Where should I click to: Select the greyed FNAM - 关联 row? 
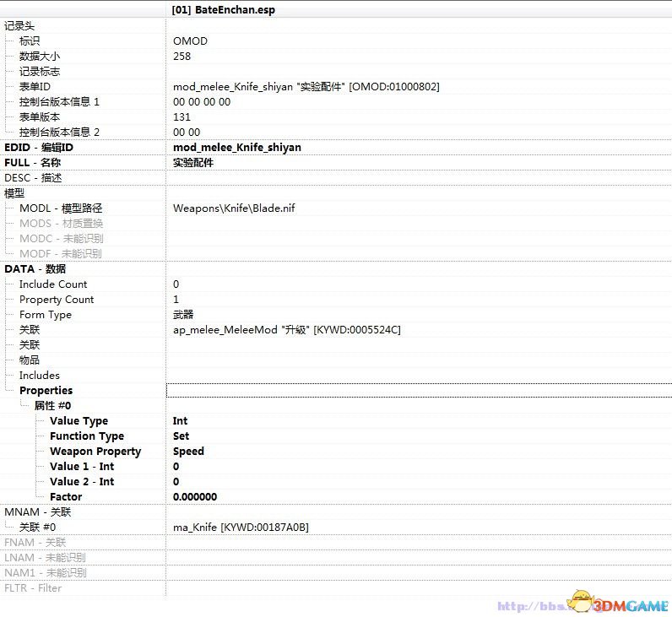(x=35, y=543)
